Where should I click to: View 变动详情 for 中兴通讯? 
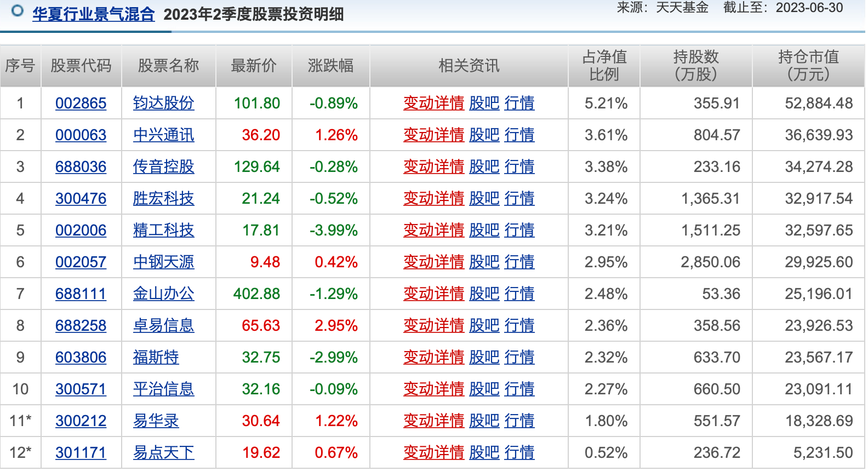tap(433, 135)
